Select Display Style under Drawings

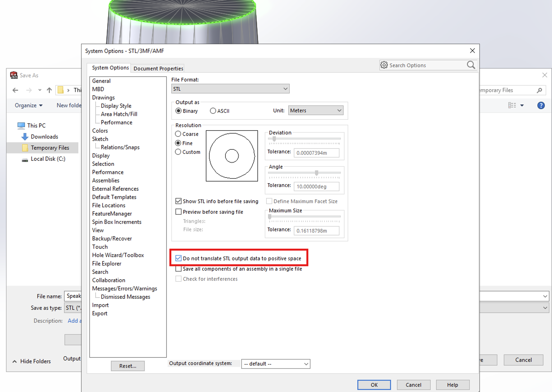[x=116, y=106]
